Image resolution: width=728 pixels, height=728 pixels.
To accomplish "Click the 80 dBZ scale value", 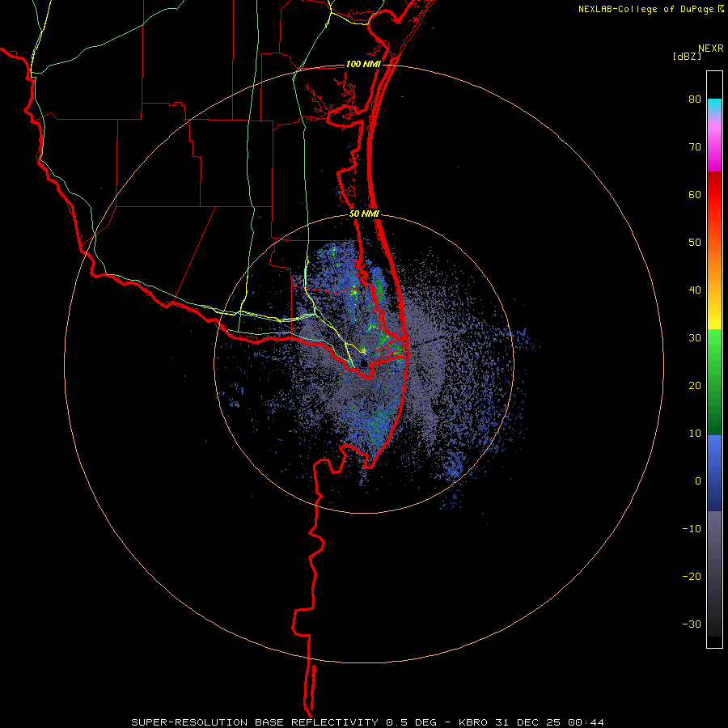I will [x=695, y=99].
